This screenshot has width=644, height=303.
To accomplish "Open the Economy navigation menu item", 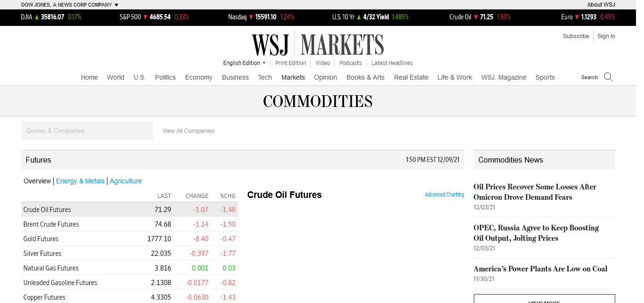I will pyautogui.click(x=198, y=77).
